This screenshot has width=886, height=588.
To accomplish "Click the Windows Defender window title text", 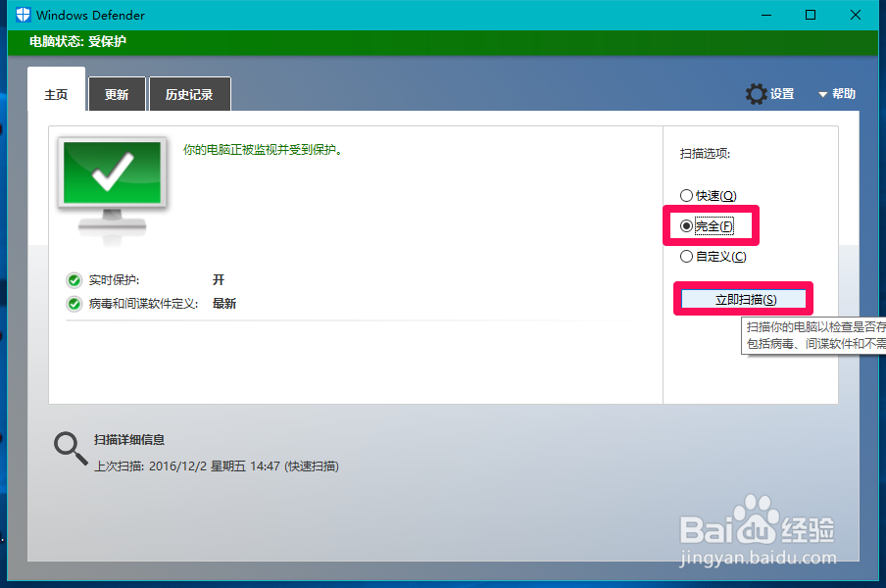I will click(x=90, y=16).
